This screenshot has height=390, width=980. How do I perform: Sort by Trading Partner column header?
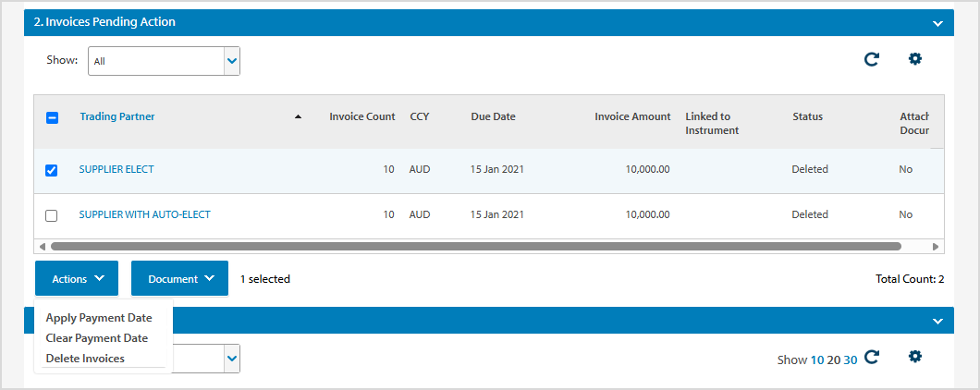click(x=117, y=116)
